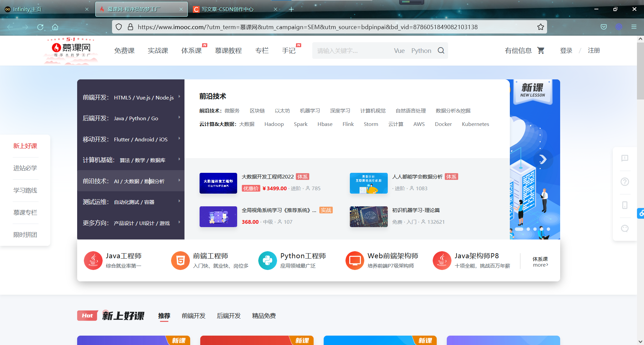Open a new browser tab with plus
Screen dimensions: 644x345
click(x=291, y=9)
